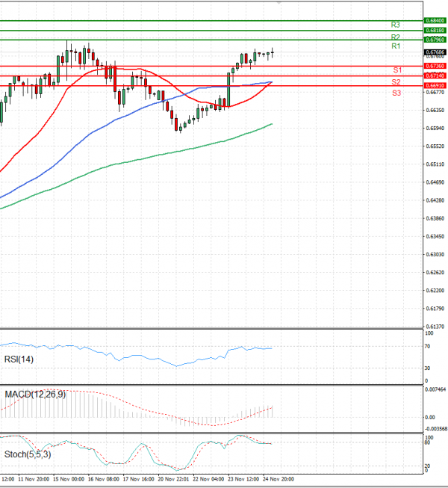The image size is (448, 488).
Task: Select the S3 support label
Action: tap(396, 93)
